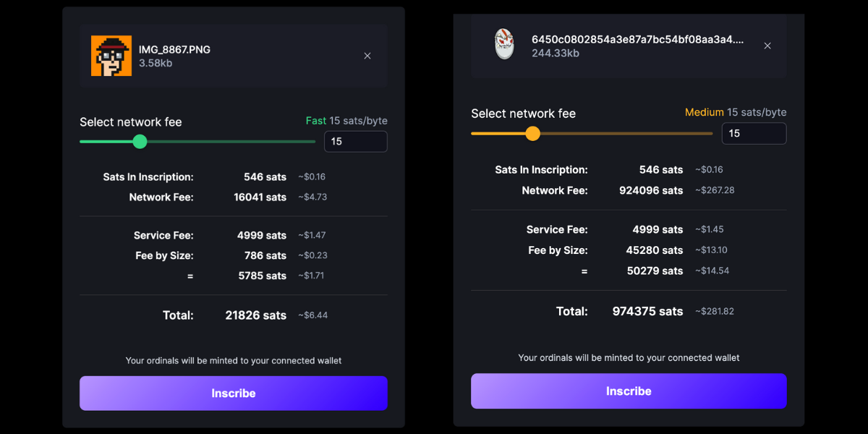Click the IMG_8867.PNG file name

tap(174, 50)
